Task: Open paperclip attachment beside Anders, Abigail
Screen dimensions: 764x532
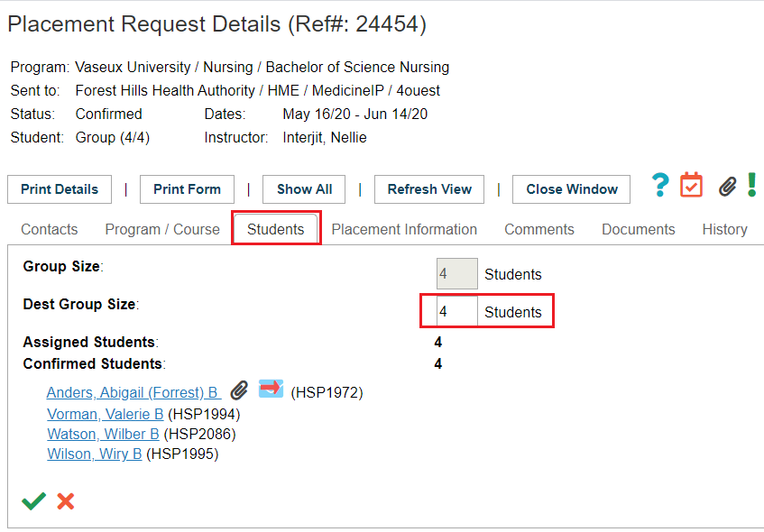Action: [x=239, y=390]
